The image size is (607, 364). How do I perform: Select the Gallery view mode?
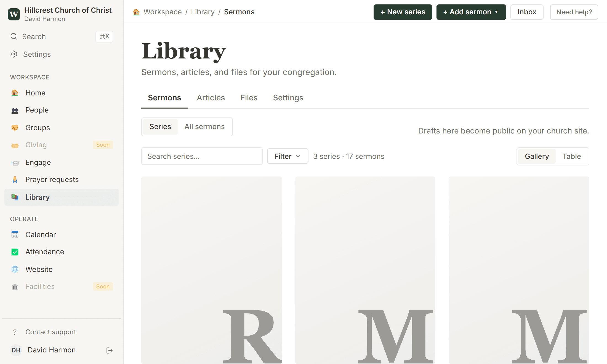(x=537, y=156)
